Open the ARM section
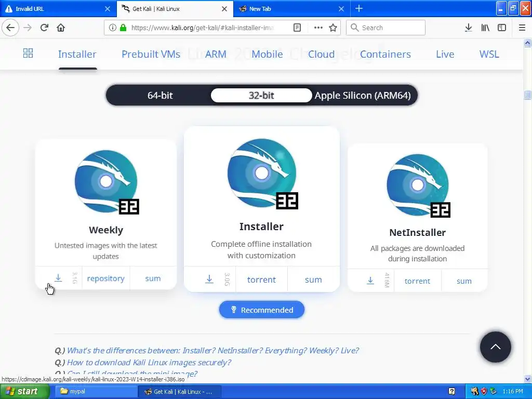This screenshot has width=532, height=399. click(x=216, y=54)
